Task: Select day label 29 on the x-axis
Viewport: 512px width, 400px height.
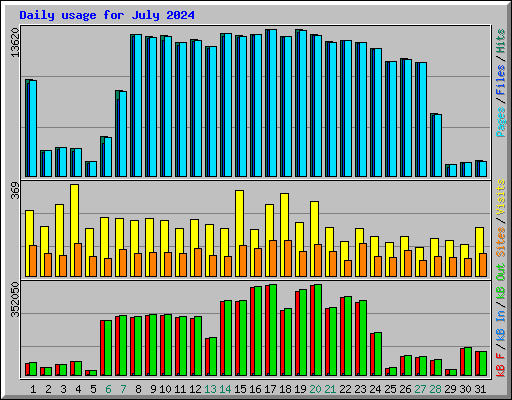Action: (x=450, y=389)
